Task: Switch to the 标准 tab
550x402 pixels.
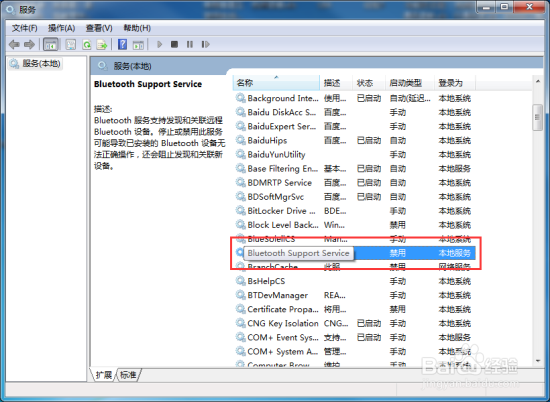Action: click(x=128, y=375)
